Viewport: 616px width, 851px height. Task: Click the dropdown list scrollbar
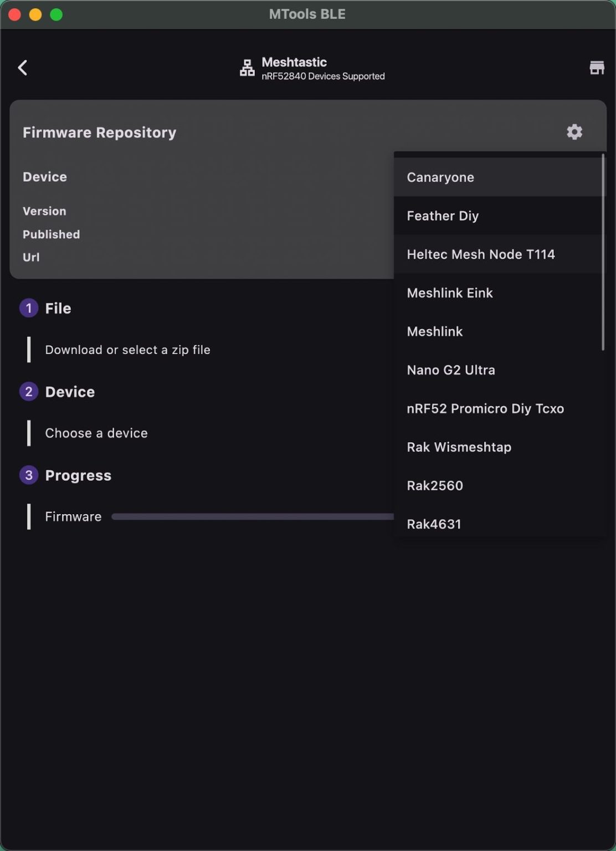tap(603, 252)
